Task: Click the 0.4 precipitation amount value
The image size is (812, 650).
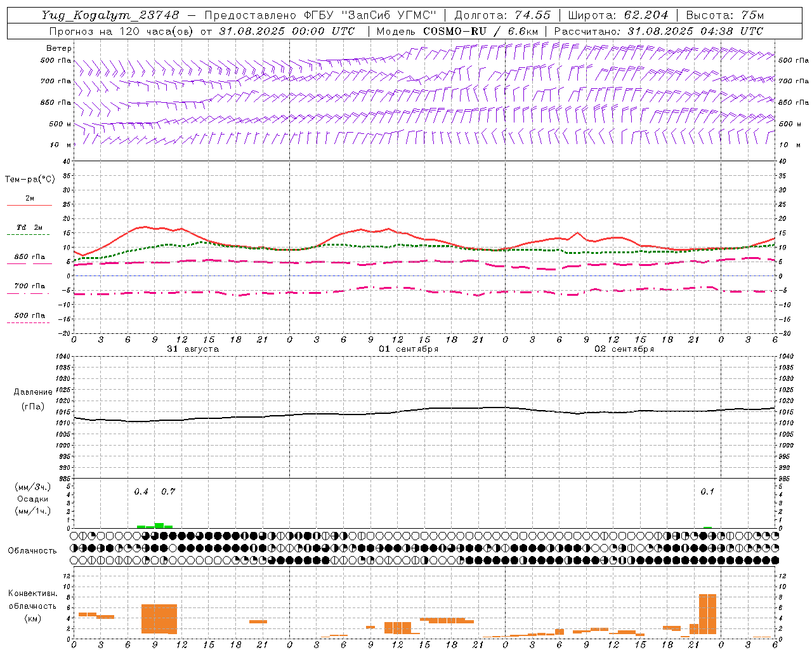Action: tap(141, 492)
